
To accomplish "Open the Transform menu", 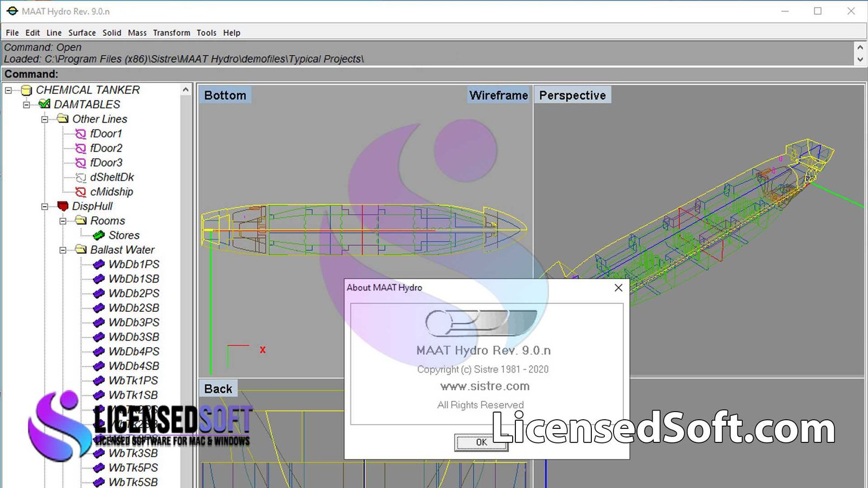I will click(171, 33).
